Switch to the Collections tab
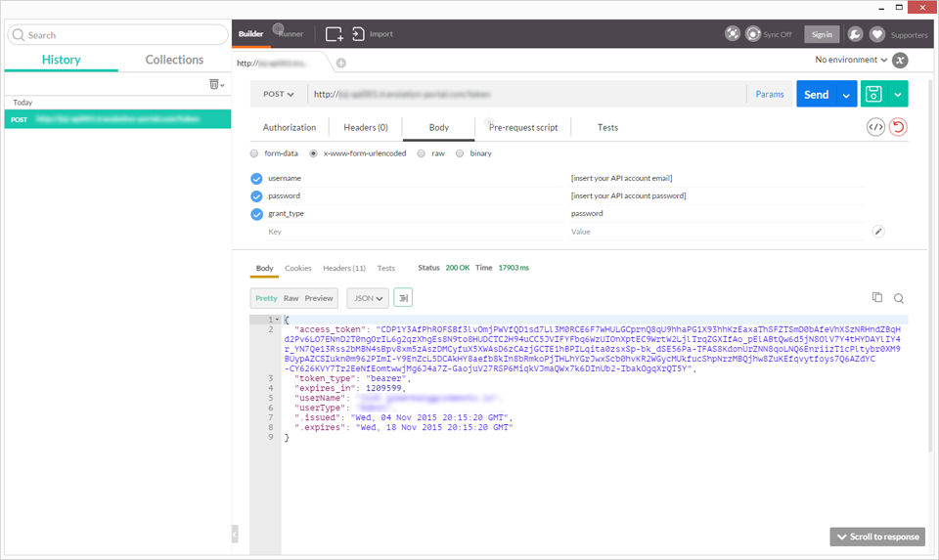This screenshot has height=560, width=939. (x=174, y=60)
